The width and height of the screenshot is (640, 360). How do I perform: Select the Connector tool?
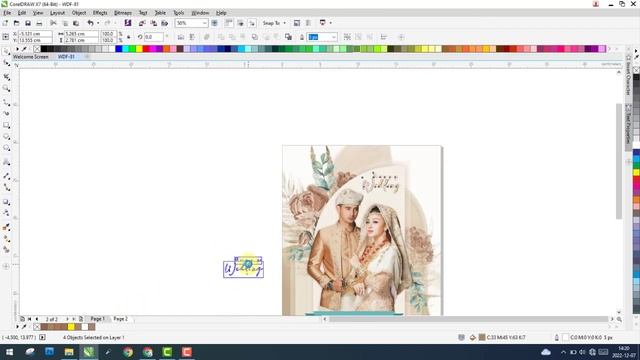coord(6,187)
